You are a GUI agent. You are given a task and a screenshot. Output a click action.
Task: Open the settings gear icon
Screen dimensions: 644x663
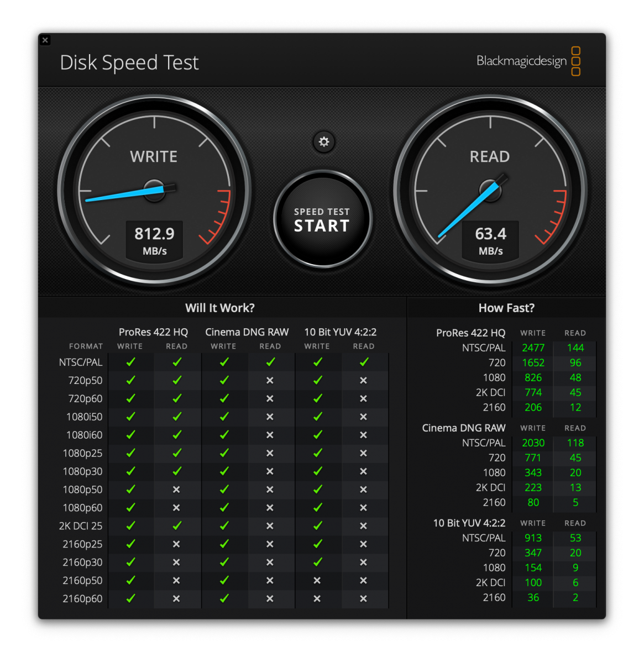click(324, 142)
